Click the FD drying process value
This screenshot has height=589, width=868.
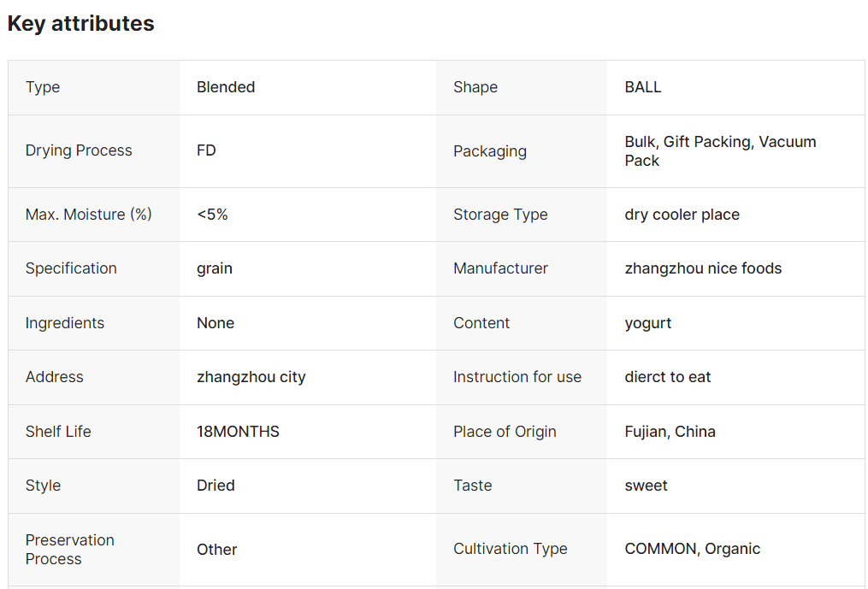coord(206,150)
